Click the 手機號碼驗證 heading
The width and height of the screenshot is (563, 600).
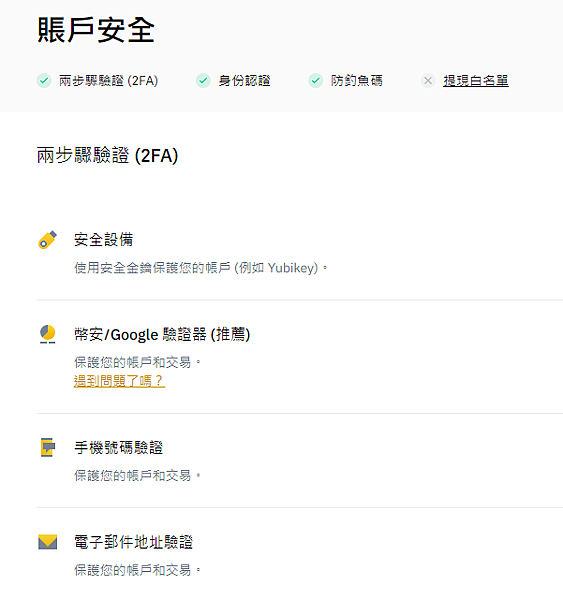click(118, 447)
